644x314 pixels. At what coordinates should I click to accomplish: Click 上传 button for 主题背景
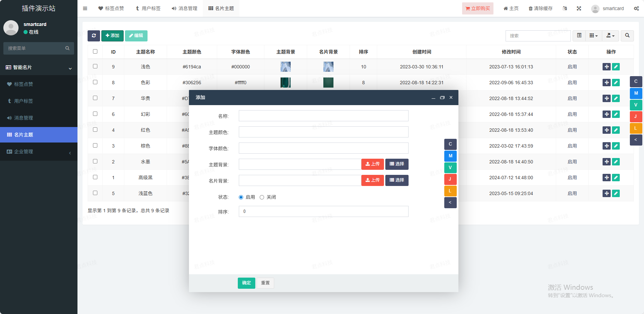coord(373,164)
